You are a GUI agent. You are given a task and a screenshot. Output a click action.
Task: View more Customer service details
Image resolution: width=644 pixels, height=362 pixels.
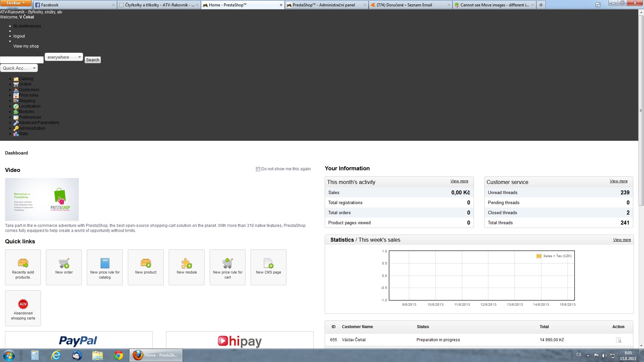619,181
